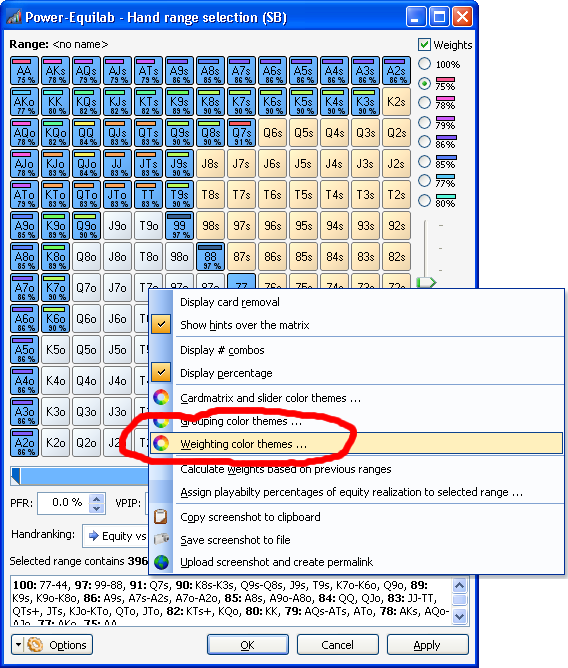The image size is (568, 668).
Task: Click the VPIP label
Action: click(x=128, y=503)
